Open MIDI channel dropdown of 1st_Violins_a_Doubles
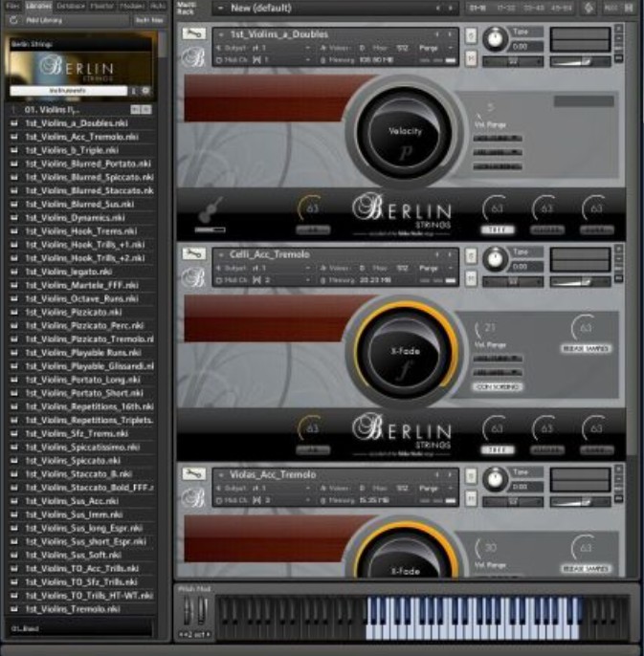Viewport: 644px width, 656px height. (308, 60)
